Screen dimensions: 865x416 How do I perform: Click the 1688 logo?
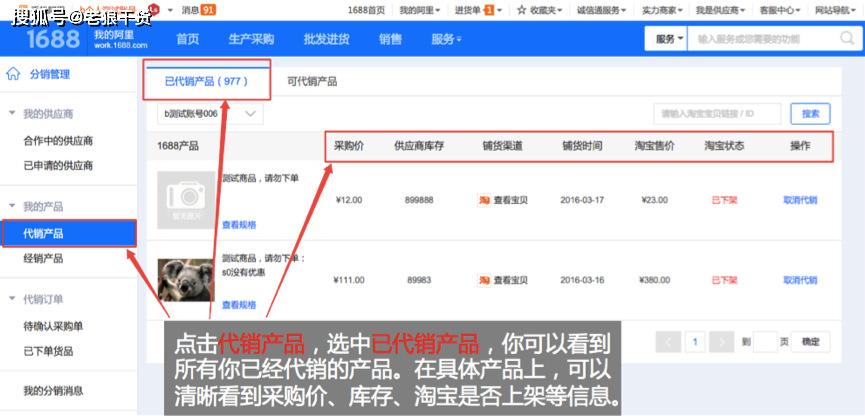[52, 39]
